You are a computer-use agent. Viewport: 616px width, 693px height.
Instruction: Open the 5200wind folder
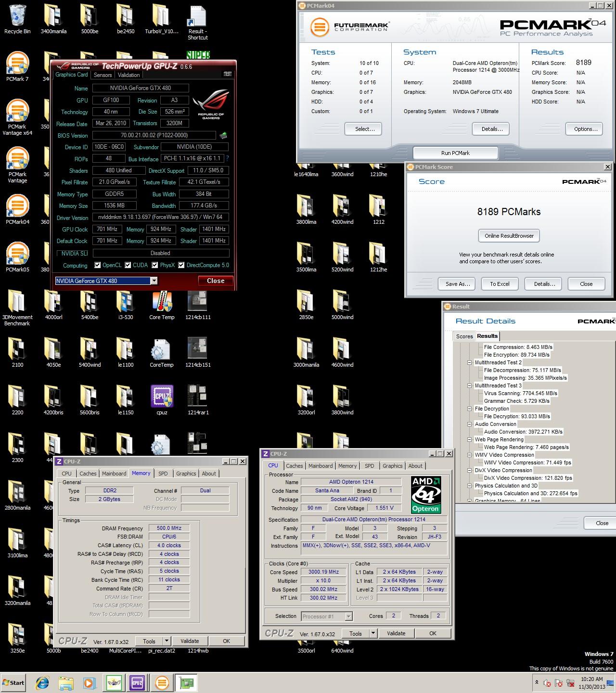pyautogui.click(x=342, y=257)
